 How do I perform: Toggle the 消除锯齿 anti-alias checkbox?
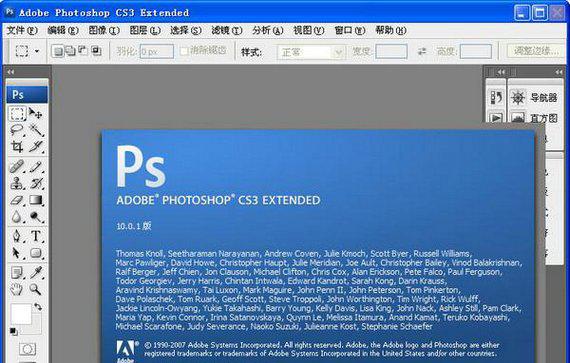tap(184, 51)
